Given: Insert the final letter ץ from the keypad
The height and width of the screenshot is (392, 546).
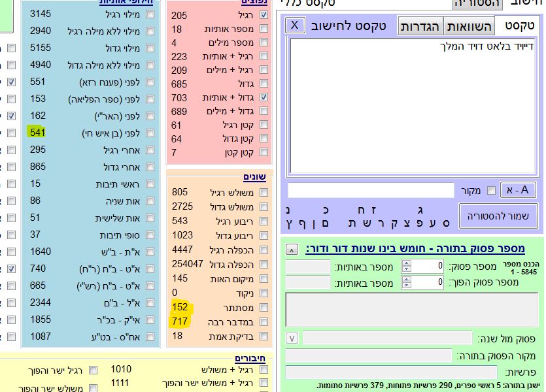Looking at the screenshot, I should pyautogui.click(x=288, y=223).
